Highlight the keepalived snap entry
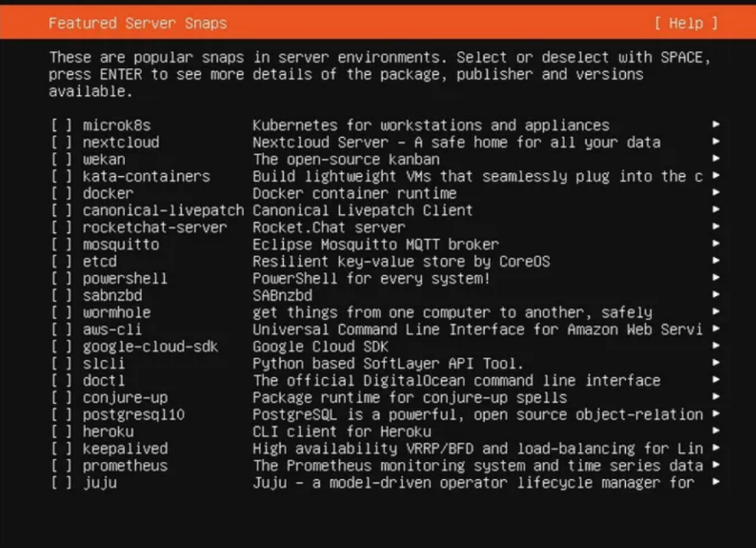 coord(125,448)
